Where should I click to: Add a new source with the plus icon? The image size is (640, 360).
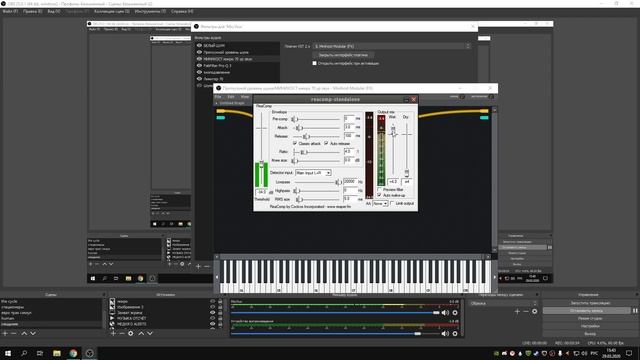pyautogui.click(x=113, y=333)
